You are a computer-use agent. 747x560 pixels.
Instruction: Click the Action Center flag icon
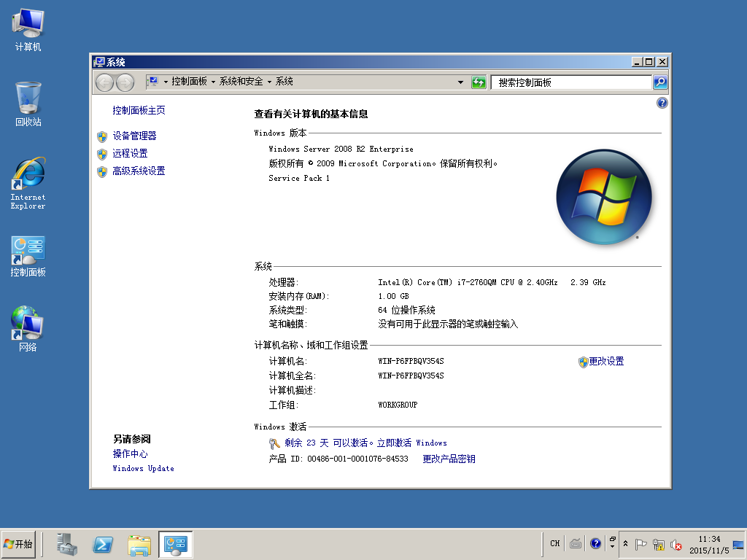tap(640, 544)
